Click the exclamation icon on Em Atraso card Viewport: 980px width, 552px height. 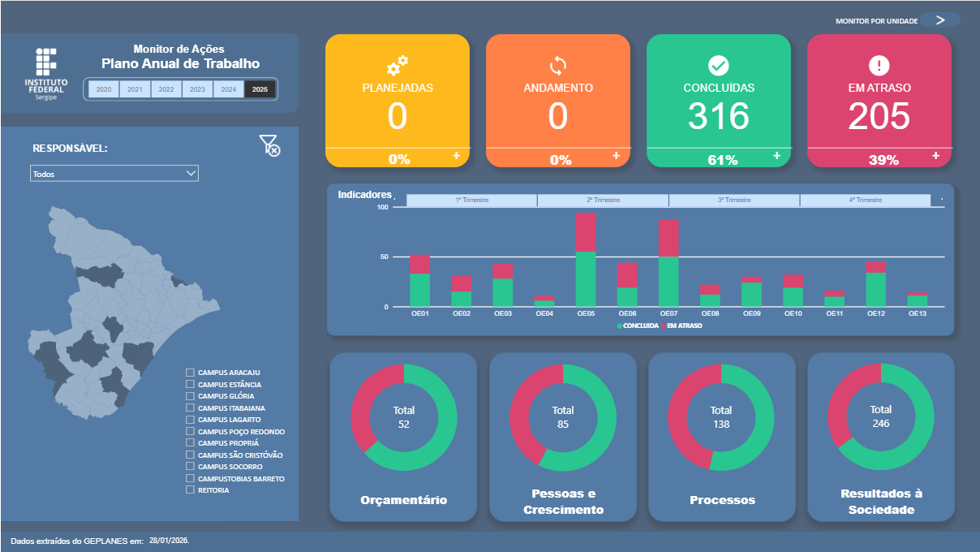(879, 65)
